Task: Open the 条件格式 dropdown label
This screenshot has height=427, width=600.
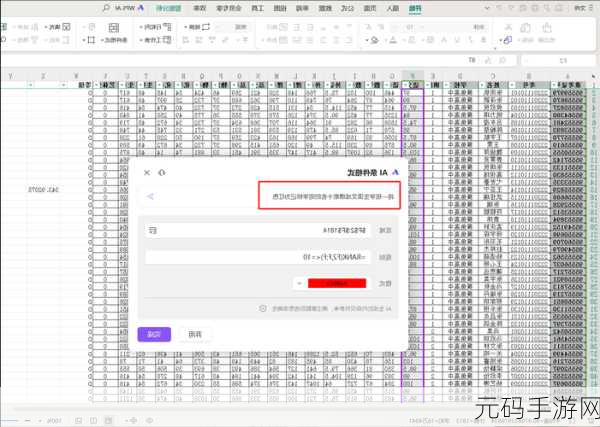Action: [x=114, y=40]
